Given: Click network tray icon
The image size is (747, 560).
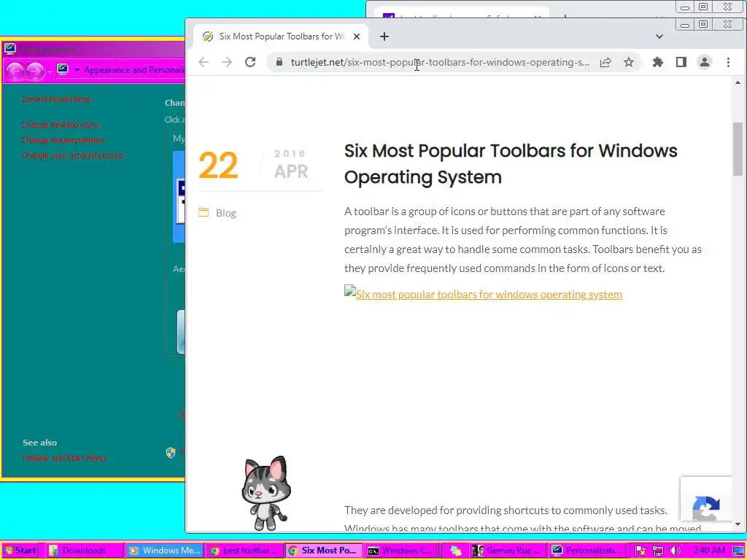Looking at the screenshot, I should 658,551.
